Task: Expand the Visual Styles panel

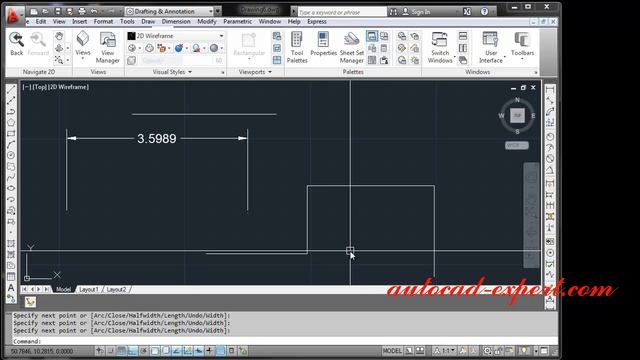Action: coord(172,72)
